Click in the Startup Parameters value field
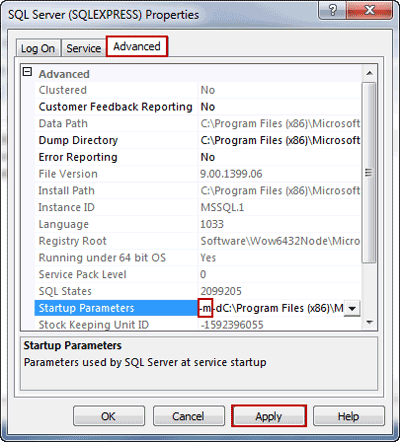Image resolution: width=400 pixels, height=442 pixels. tap(271, 308)
